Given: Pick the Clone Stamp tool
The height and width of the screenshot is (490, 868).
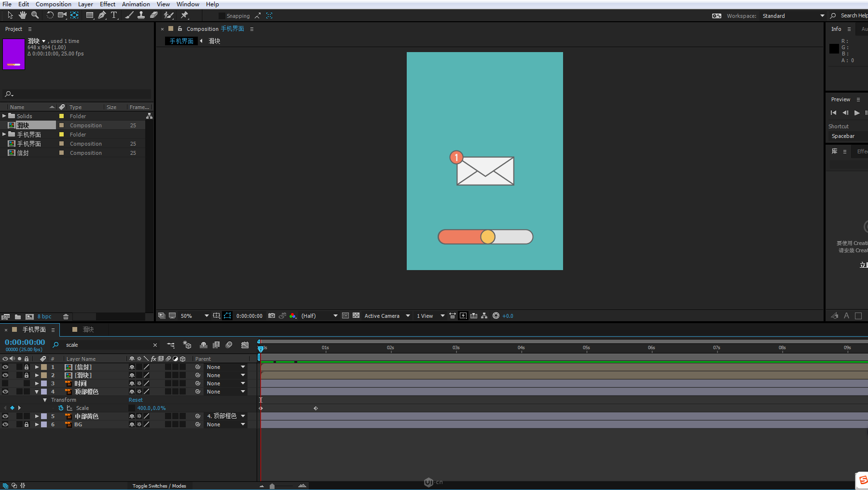Looking at the screenshot, I should [141, 15].
